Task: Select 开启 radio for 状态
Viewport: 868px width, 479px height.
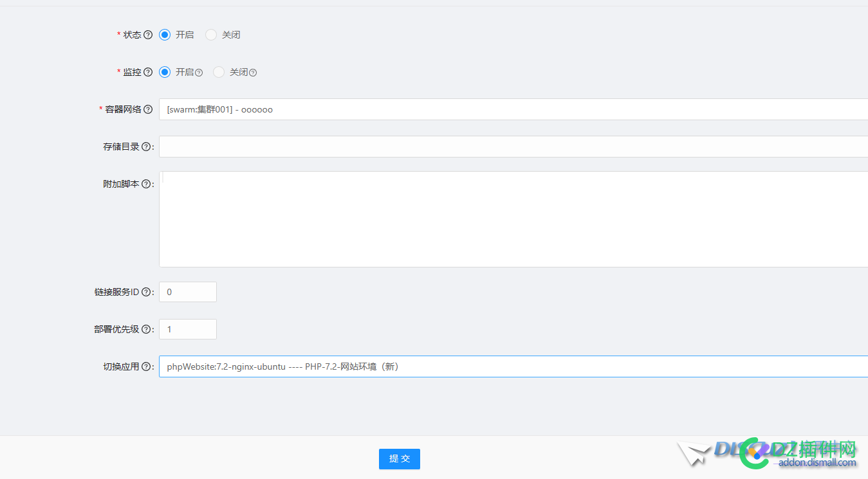Action: pos(165,35)
